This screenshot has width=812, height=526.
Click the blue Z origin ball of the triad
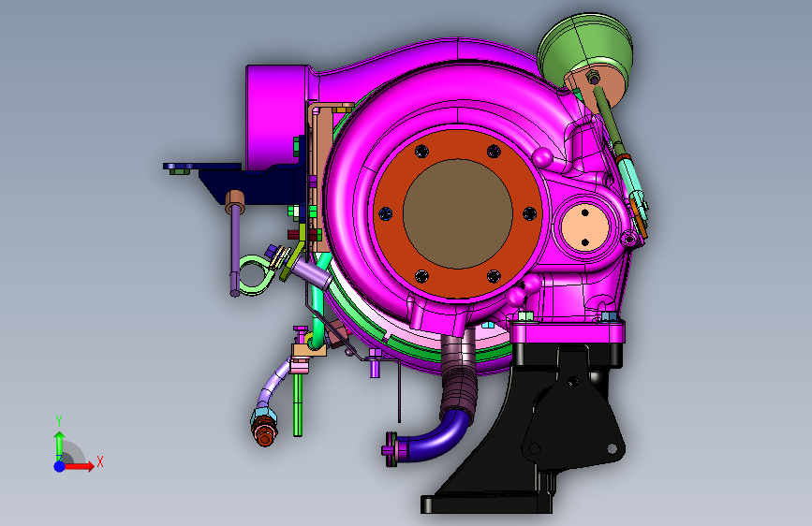(59, 466)
